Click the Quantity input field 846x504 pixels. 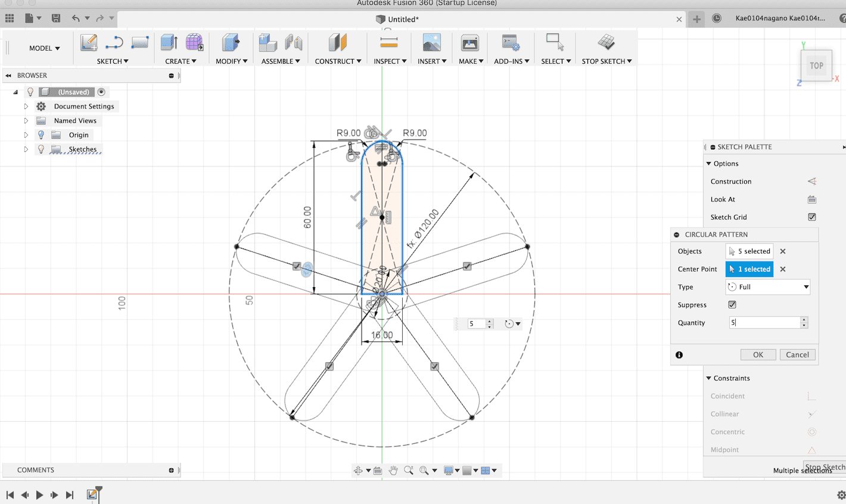click(x=764, y=323)
